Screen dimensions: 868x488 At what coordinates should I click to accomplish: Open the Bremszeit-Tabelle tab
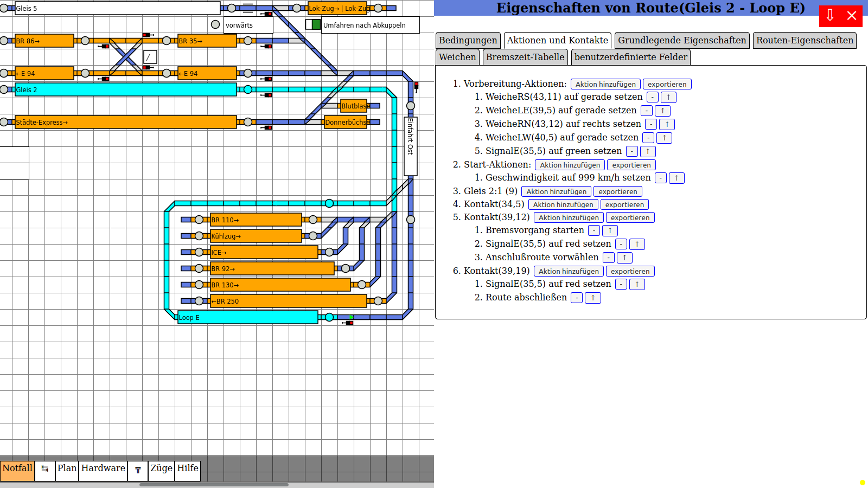point(525,57)
